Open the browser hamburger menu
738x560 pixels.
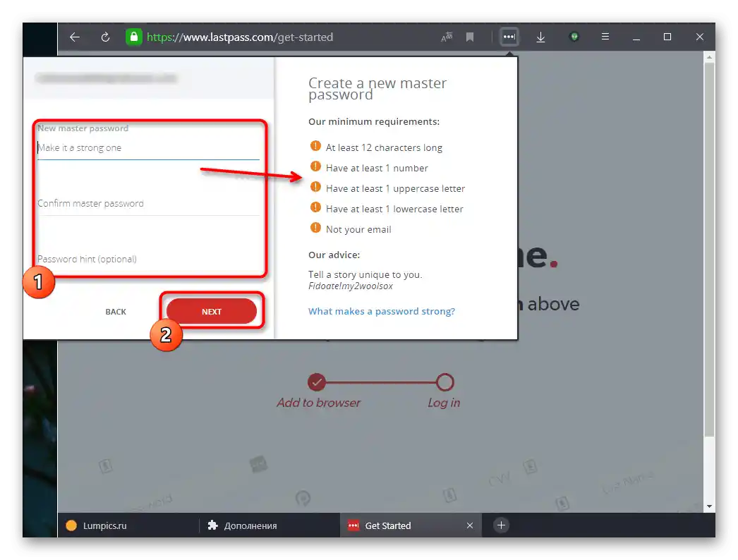coord(605,36)
